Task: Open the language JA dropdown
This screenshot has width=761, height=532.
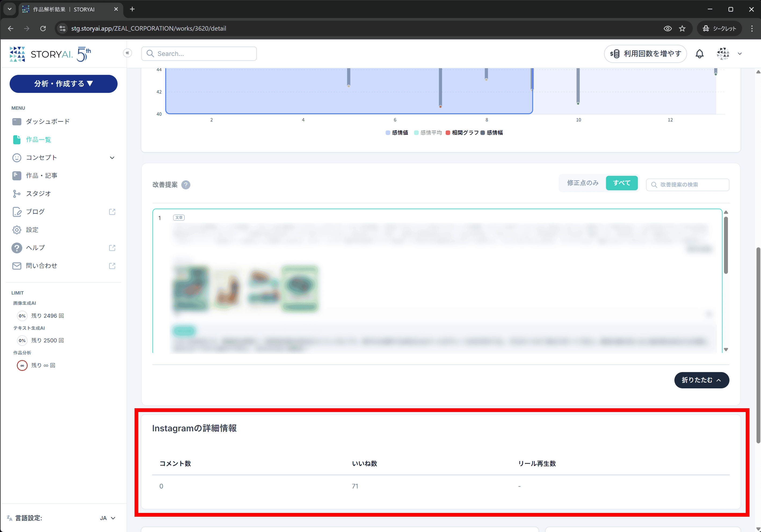Action: point(108,518)
